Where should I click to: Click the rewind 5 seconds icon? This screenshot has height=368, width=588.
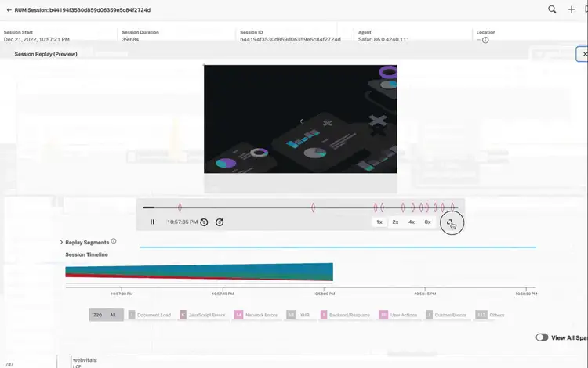coord(204,222)
